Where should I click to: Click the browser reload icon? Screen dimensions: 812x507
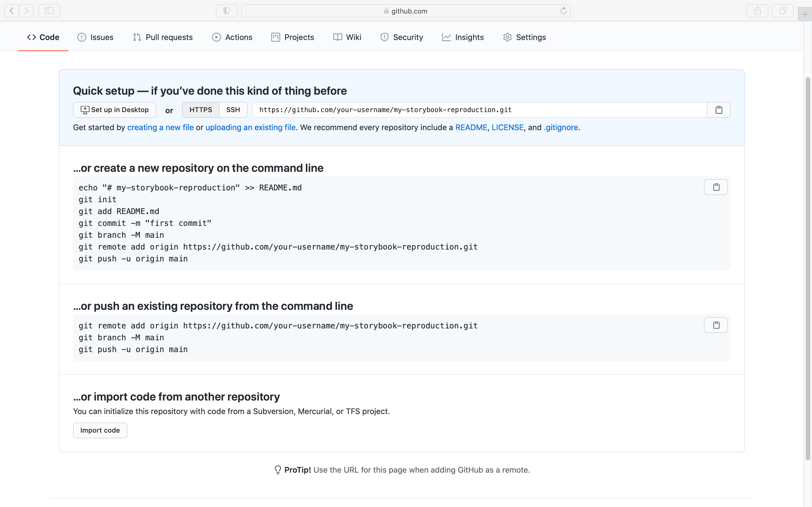pos(564,10)
